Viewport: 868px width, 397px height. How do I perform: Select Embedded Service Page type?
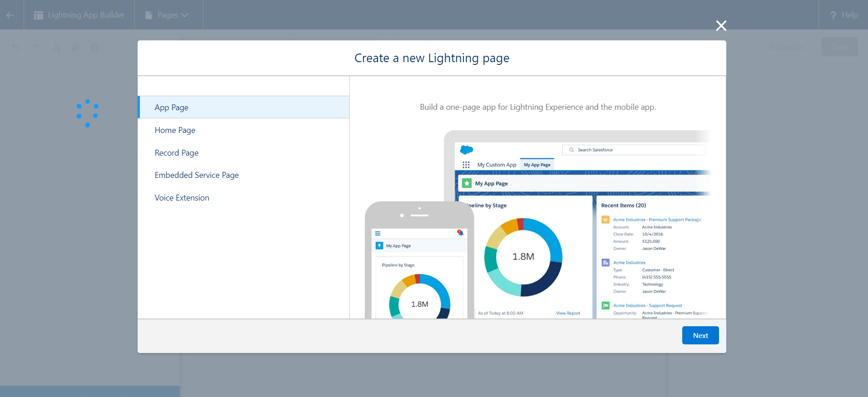click(x=244, y=175)
